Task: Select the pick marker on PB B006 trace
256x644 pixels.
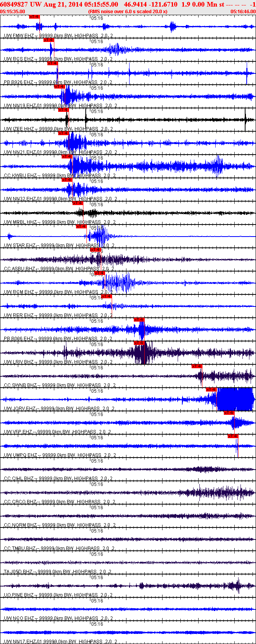Action: tap(139, 320)
